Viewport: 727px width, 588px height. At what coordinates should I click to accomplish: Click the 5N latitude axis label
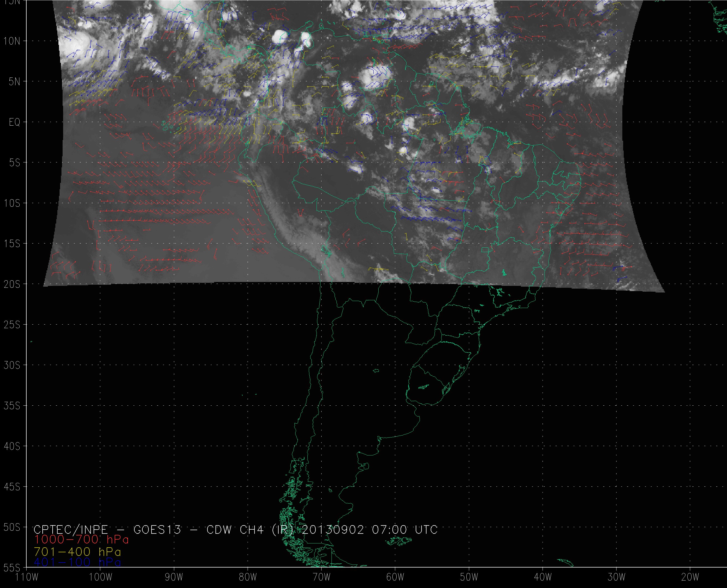(14, 82)
